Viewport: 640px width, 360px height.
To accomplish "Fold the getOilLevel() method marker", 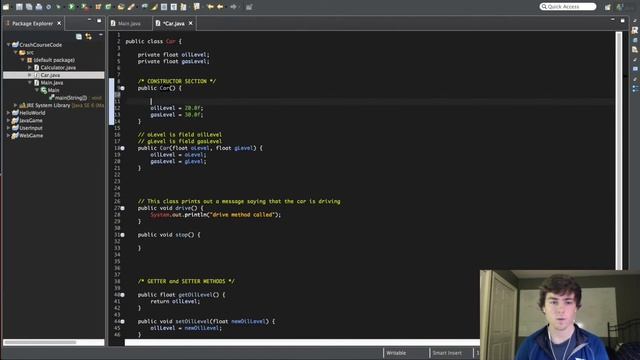I will 122,295.
